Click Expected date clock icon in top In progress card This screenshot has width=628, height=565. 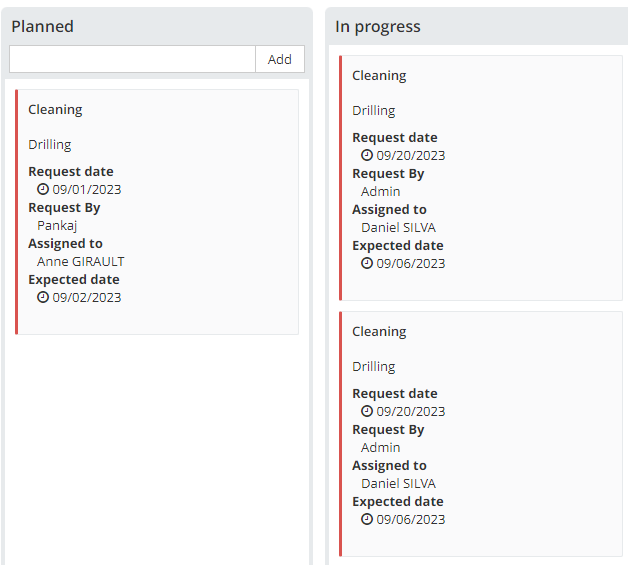(367, 263)
